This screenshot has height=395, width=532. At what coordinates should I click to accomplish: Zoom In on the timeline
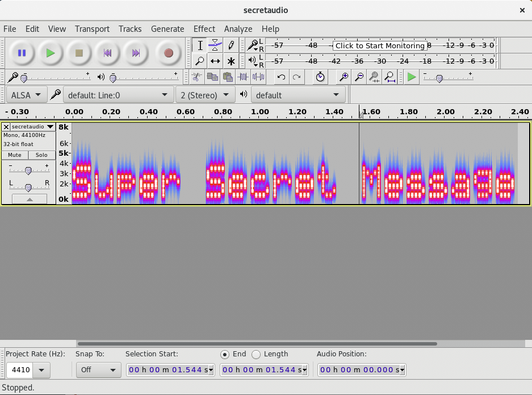(x=344, y=77)
